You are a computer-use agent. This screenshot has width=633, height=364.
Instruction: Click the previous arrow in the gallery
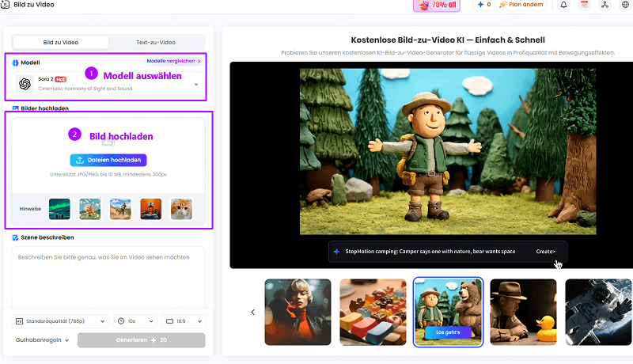[x=252, y=312]
